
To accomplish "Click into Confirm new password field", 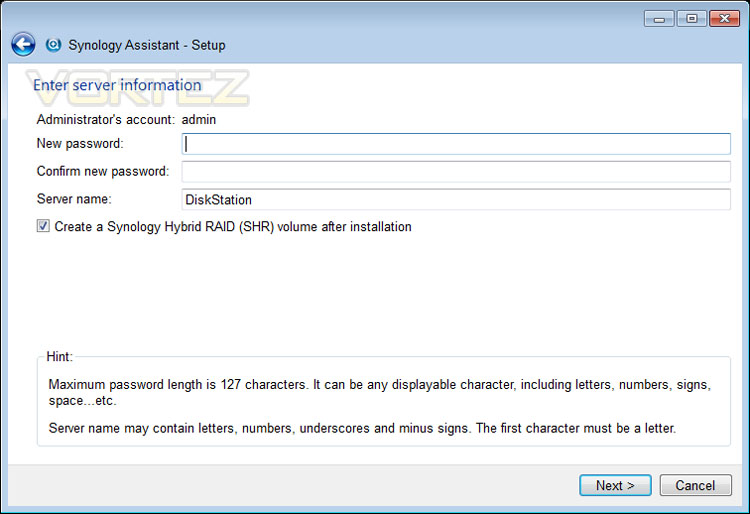I will (456, 172).
